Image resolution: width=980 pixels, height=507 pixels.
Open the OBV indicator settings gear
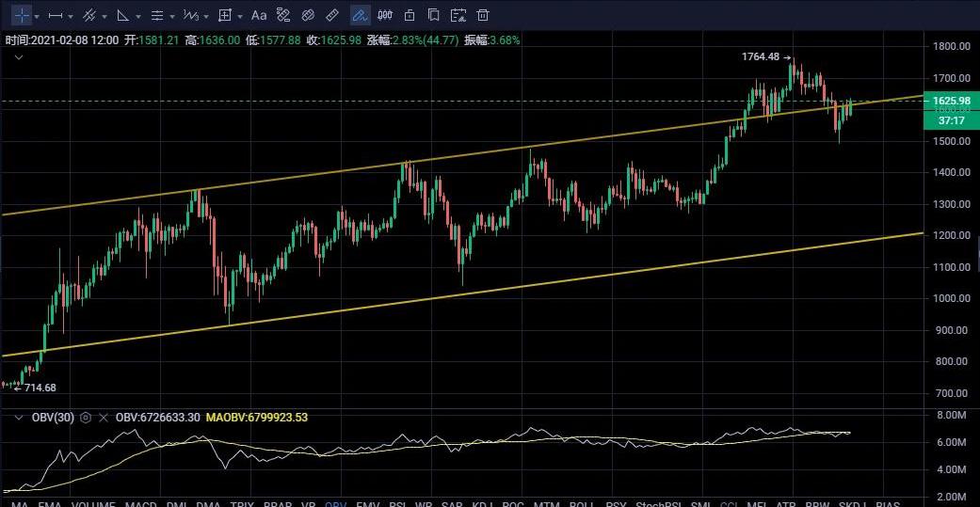(86, 418)
